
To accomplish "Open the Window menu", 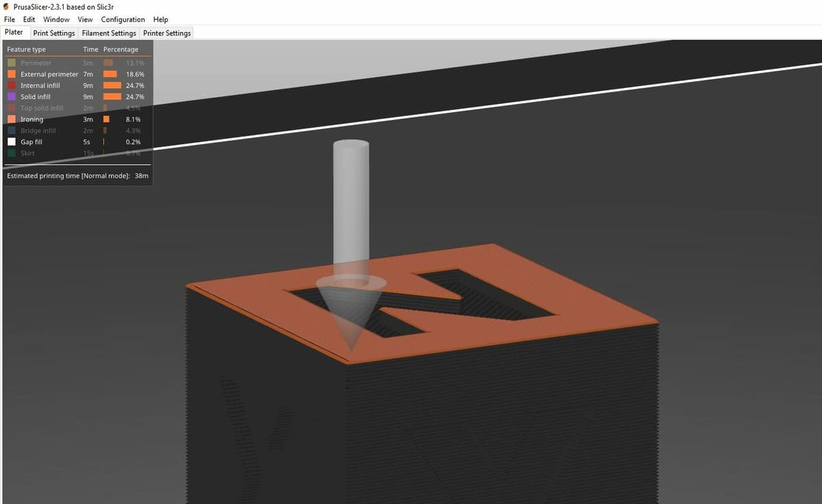I will pos(56,19).
